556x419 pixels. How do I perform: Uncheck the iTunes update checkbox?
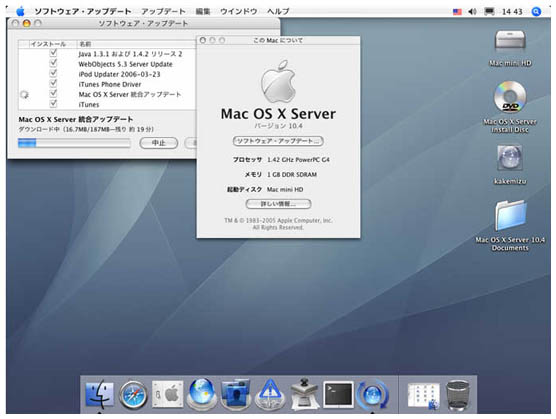[53, 104]
